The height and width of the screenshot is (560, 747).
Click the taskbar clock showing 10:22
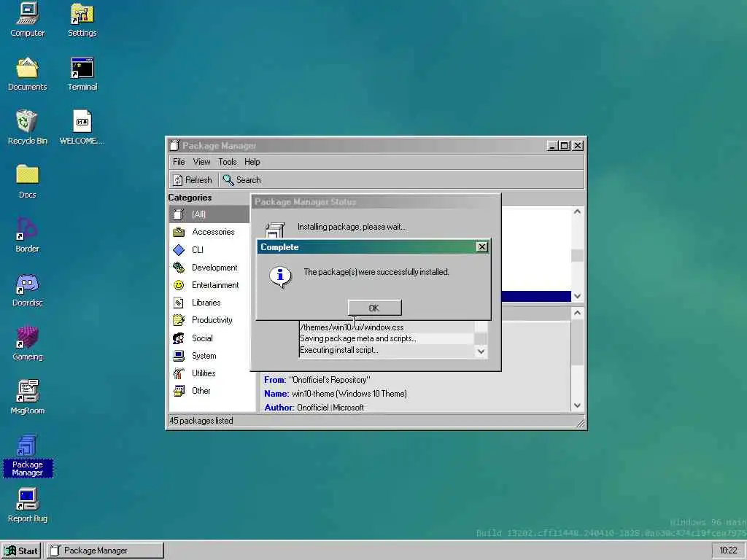pos(728,551)
